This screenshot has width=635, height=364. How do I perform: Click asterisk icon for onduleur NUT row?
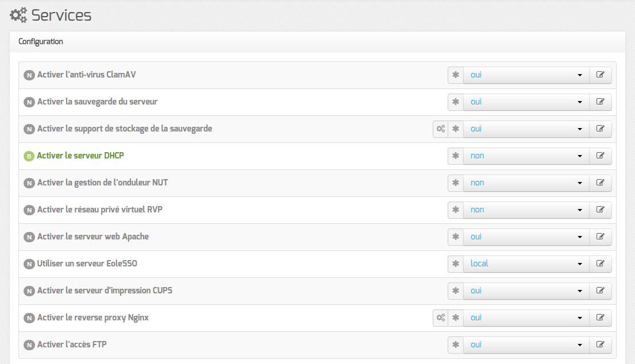456,183
